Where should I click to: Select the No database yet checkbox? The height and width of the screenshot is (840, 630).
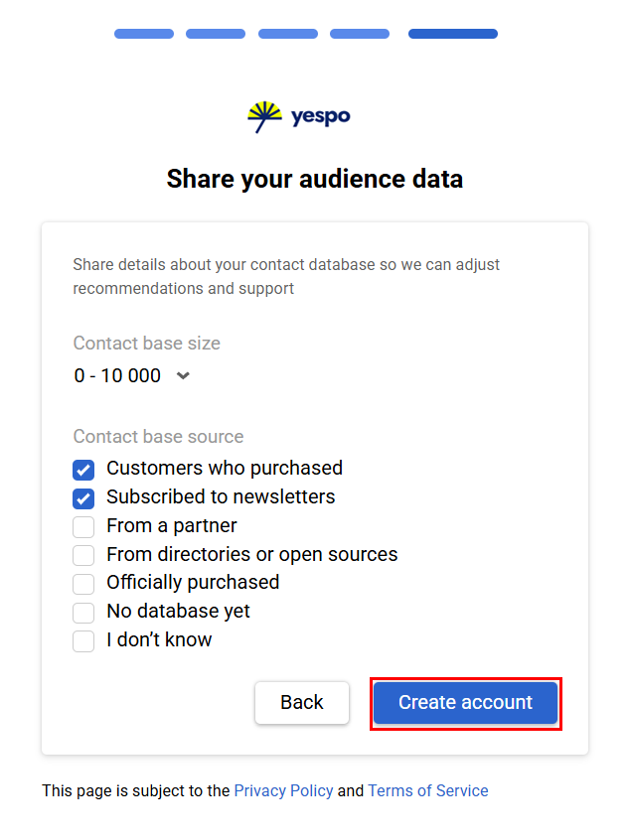(84, 613)
